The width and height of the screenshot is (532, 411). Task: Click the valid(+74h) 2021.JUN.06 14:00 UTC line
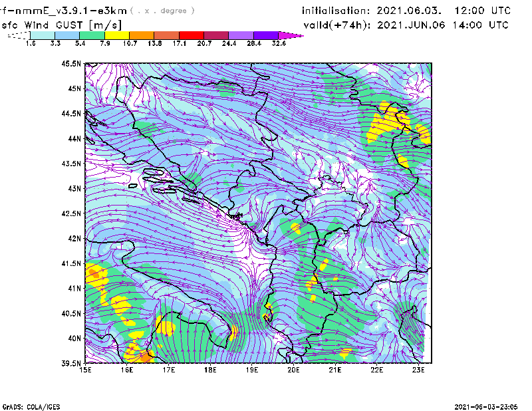pos(406,25)
